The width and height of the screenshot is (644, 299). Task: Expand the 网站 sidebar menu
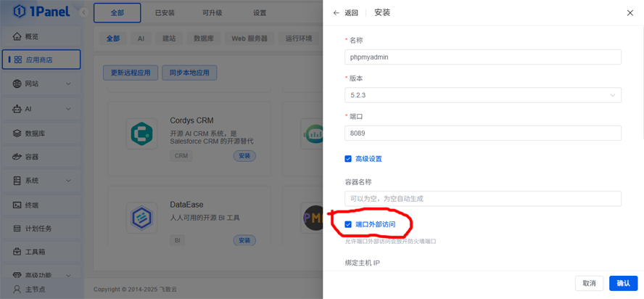pyautogui.click(x=41, y=83)
